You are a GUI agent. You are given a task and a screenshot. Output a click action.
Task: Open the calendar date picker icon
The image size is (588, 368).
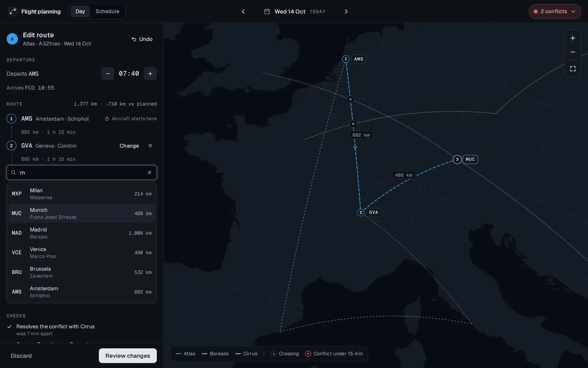[x=267, y=11]
